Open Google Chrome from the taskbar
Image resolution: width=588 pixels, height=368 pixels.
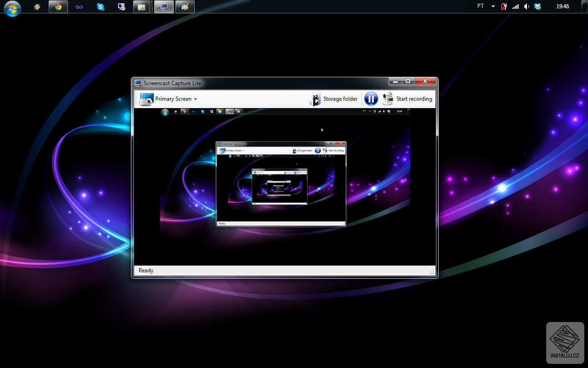tap(58, 6)
